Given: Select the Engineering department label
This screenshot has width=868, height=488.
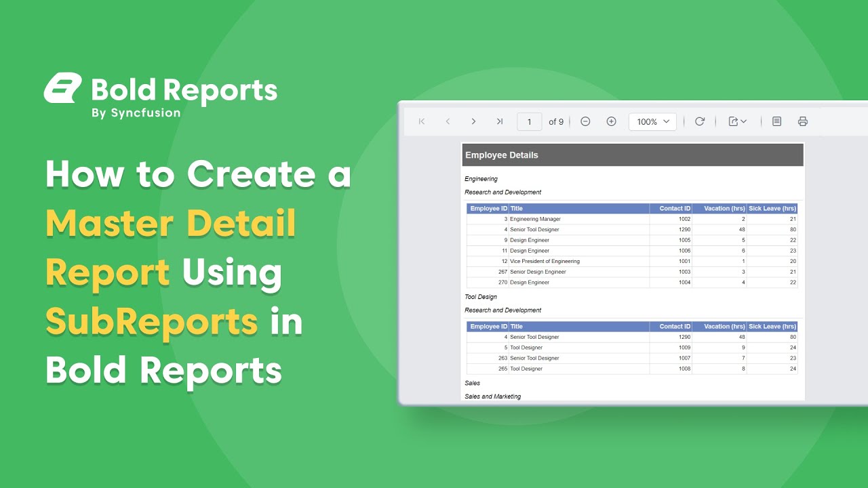Looking at the screenshot, I should (x=481, y=179).
